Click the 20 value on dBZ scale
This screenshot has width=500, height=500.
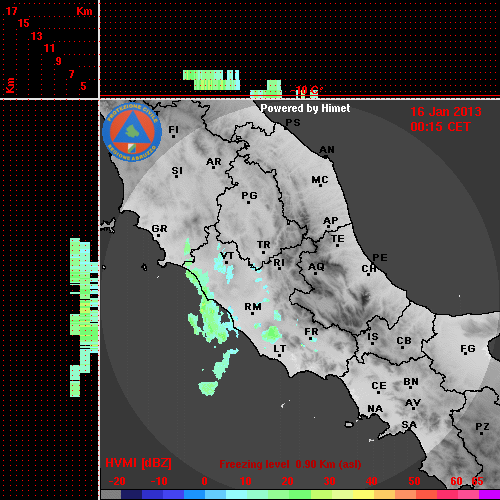tap(287, 481)
